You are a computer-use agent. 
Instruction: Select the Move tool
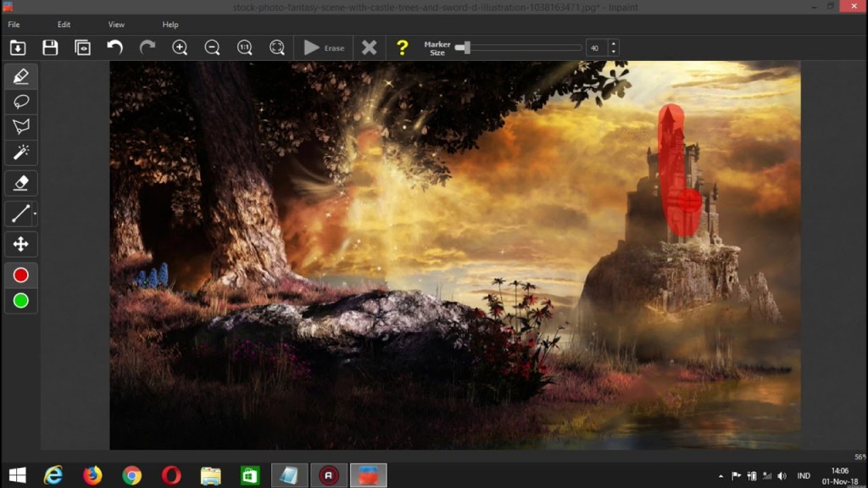[x=21, y=245]
